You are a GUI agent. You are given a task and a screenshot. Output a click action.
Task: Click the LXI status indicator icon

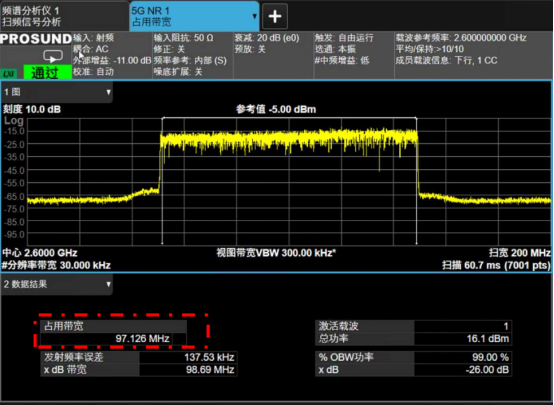coord(10,74)
